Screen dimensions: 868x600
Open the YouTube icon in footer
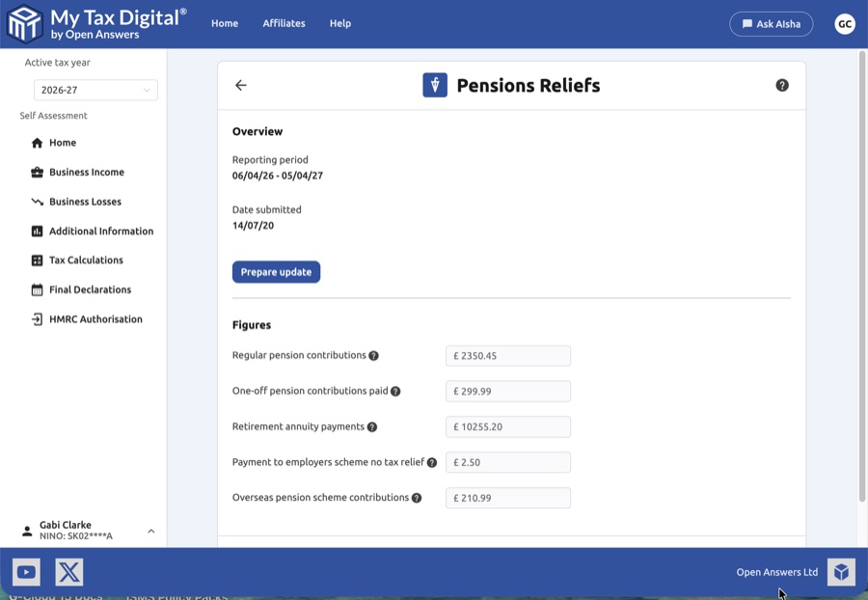[26, 572]
